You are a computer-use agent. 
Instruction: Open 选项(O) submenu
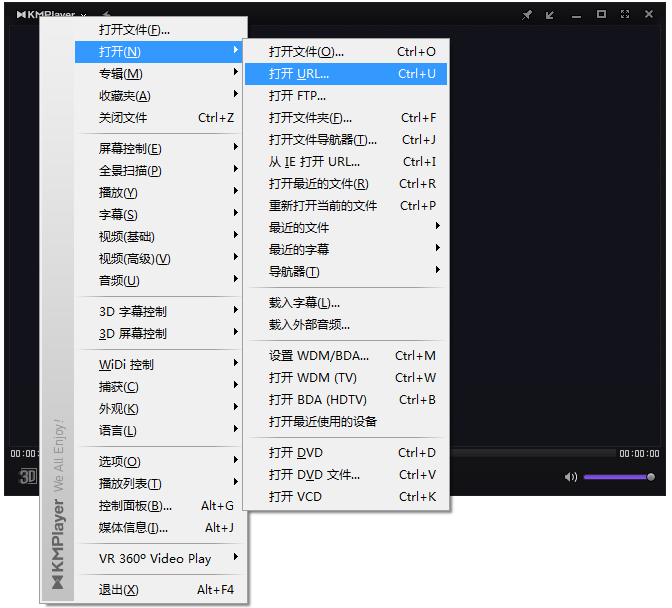pos(159,461)
